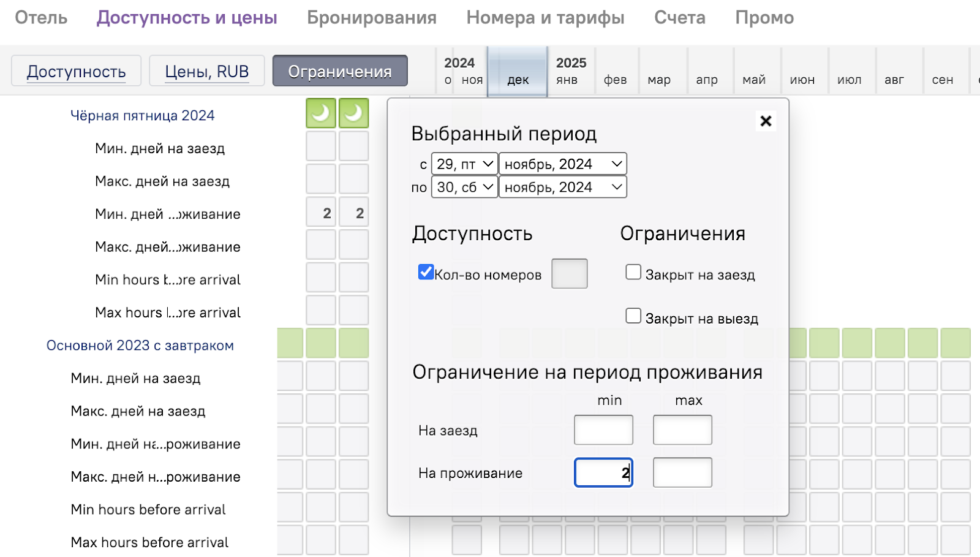Go to the Бронирования section

point(372,18)
